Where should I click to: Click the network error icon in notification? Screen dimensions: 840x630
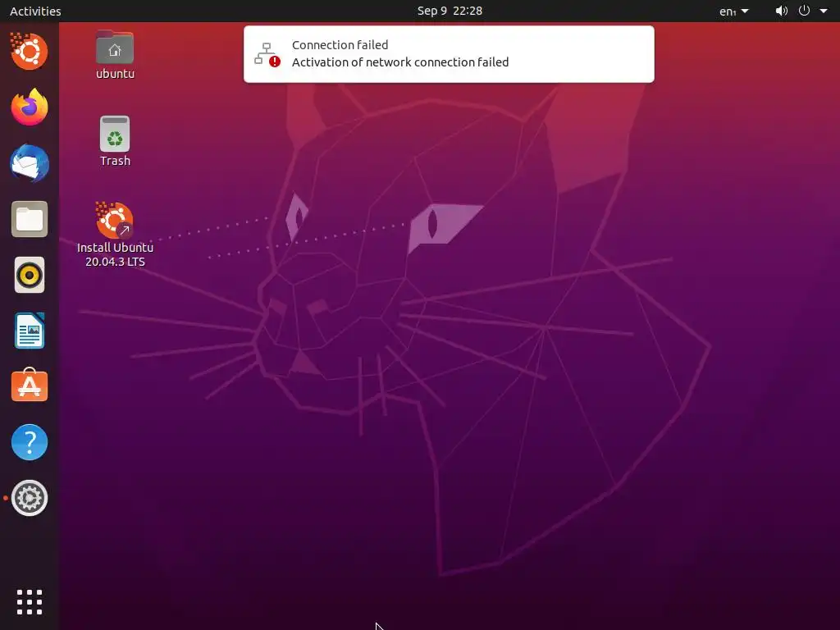coord(267,54)
